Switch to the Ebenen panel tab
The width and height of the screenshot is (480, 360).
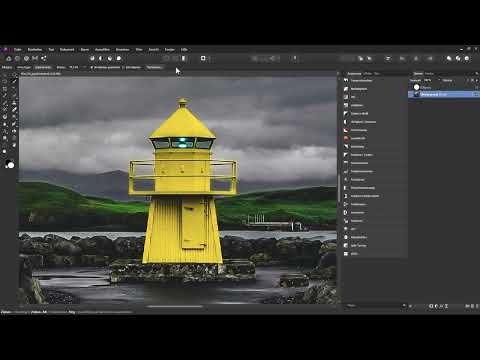click(418, 74)
